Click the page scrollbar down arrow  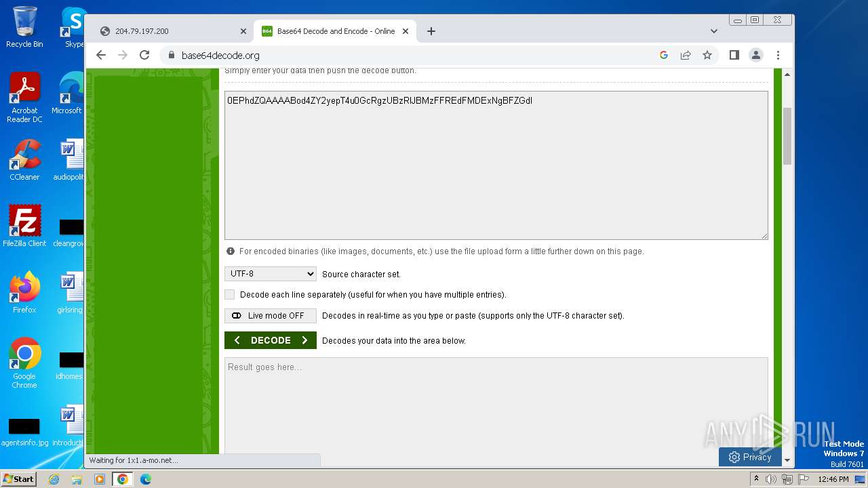787,460
